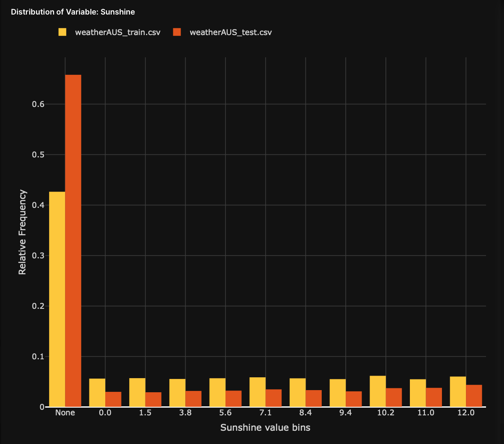The image size is (504, 444).
Task: Click the '11.0' x-axis tick label
Action: [x=426, y=413]
